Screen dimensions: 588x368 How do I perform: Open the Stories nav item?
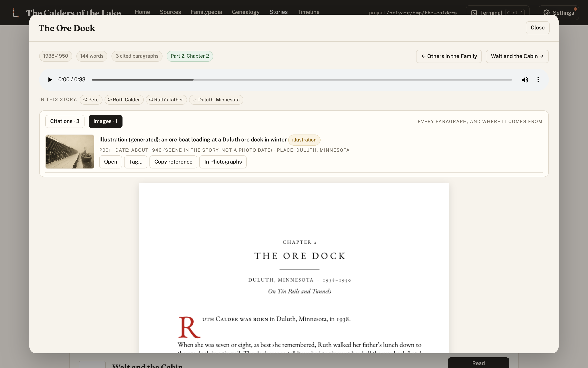pyautogui.click(x=278, y=12)
